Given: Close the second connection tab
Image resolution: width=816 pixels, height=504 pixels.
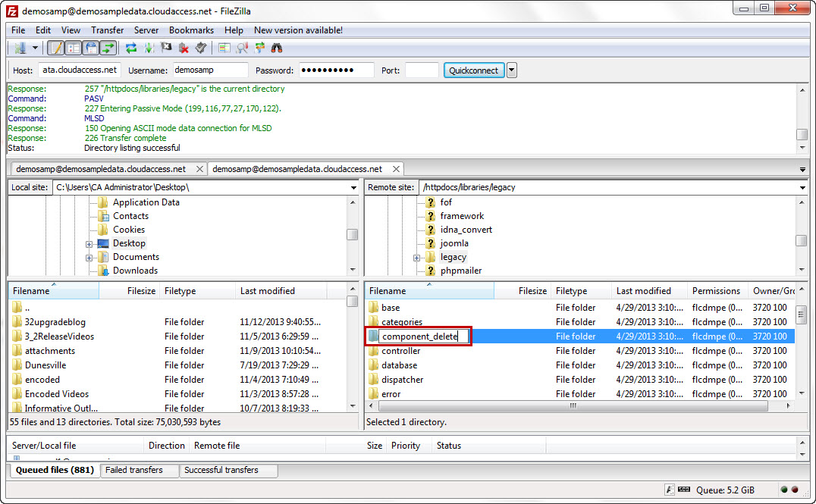Looking at the screenshot, I should tap(396, 169).
